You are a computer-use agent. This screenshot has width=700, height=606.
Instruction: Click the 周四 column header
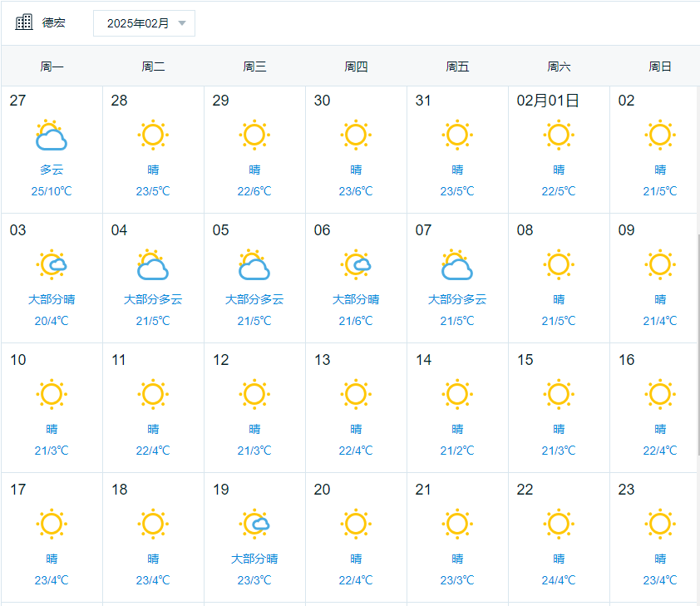356,67
